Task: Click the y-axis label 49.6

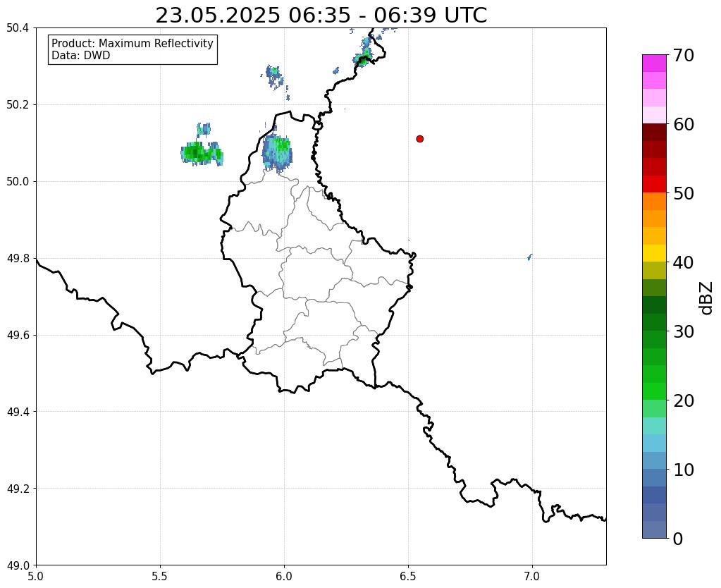Action: pyautogui.click(x=18, y=336)
